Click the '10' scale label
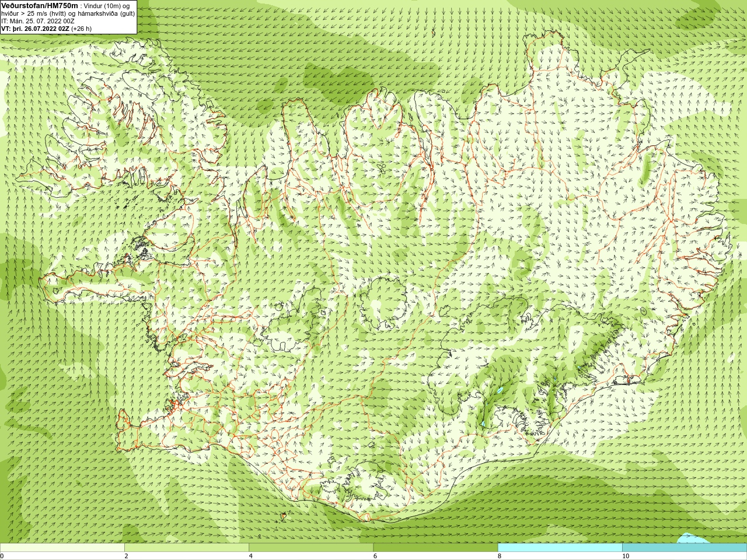Image resolution: width=747 pixels, height=560 pixels. (x=626, y=556)
